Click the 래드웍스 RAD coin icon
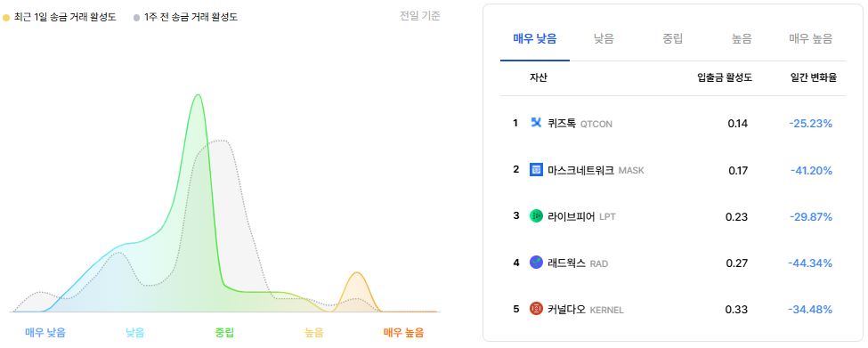868x348 pixels. click(x=536, y=263)
